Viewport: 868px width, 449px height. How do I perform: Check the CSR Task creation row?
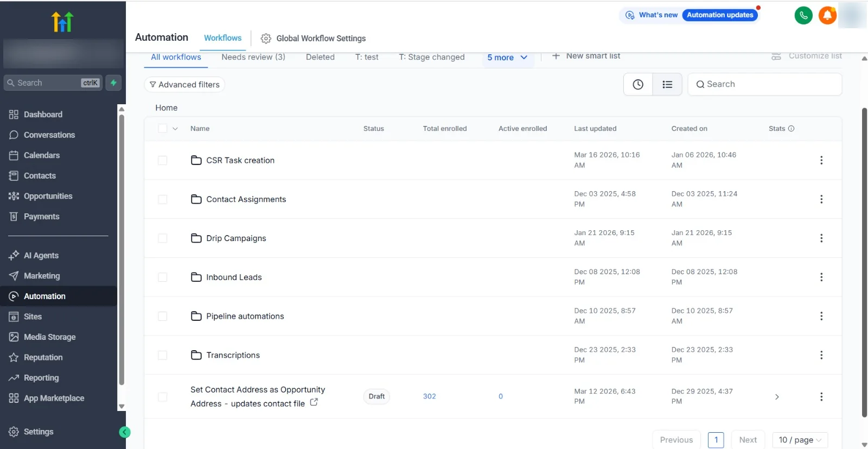coord(163,160)
